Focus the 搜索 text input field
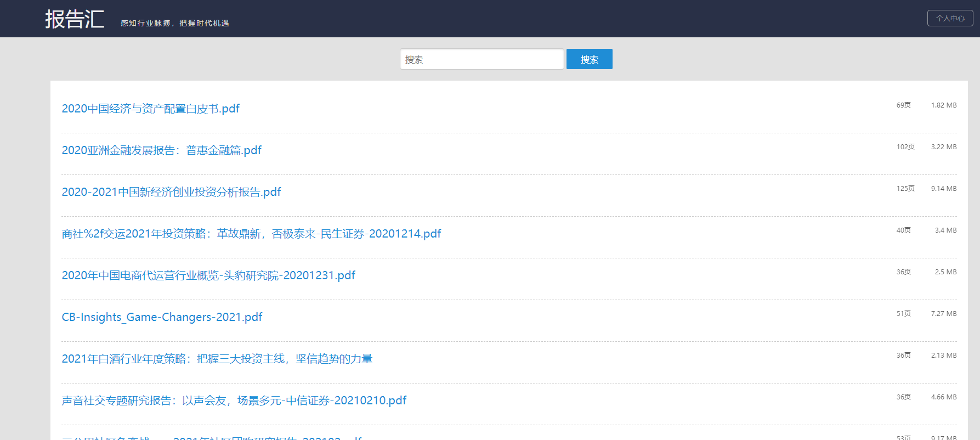Viewport: 980px width, 440px height. 481,59
